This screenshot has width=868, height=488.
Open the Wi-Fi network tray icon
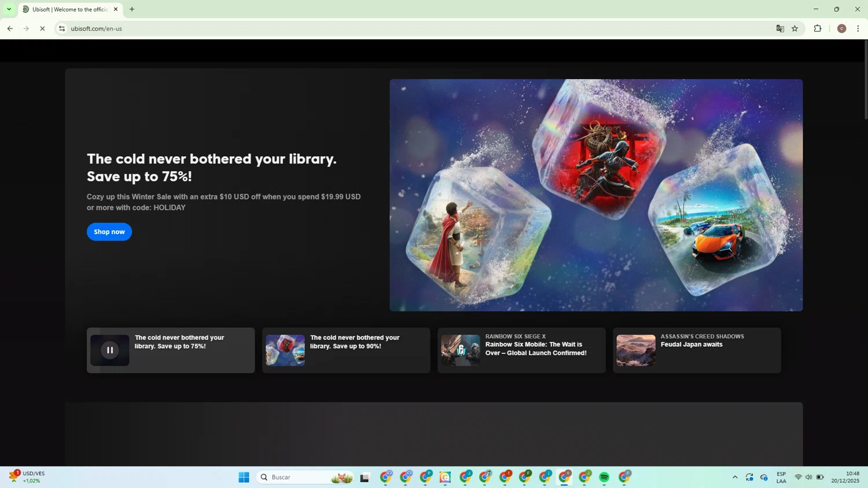(x=798, y=477)
